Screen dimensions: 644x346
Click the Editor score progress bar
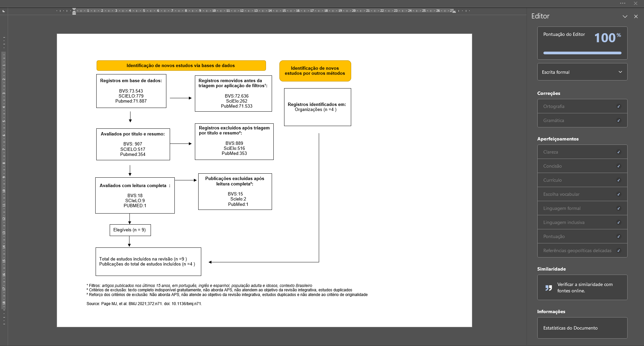coord(582,53)
